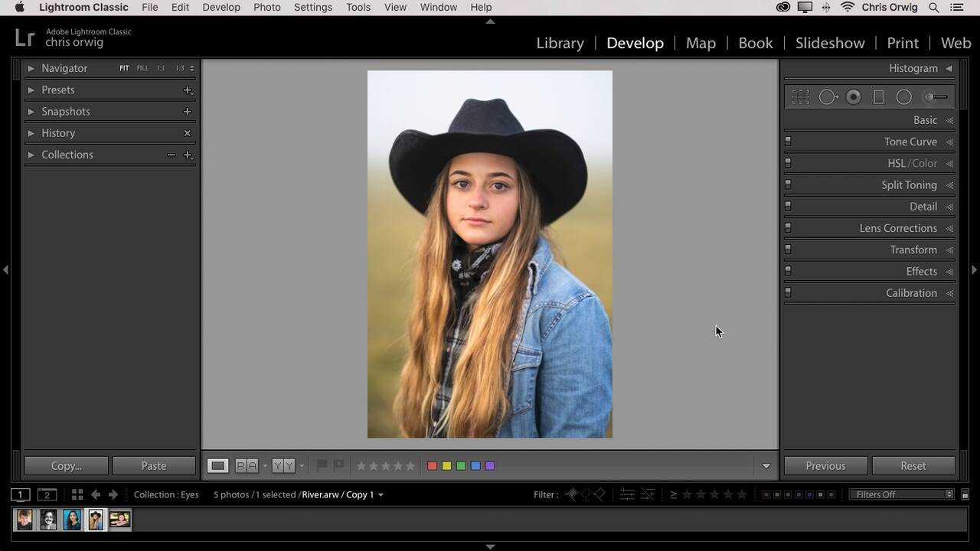Image resolution: width=980 pixels, height=551 pixels.
Task: Select the Spot Removal tool
Action: pos(828,97)
